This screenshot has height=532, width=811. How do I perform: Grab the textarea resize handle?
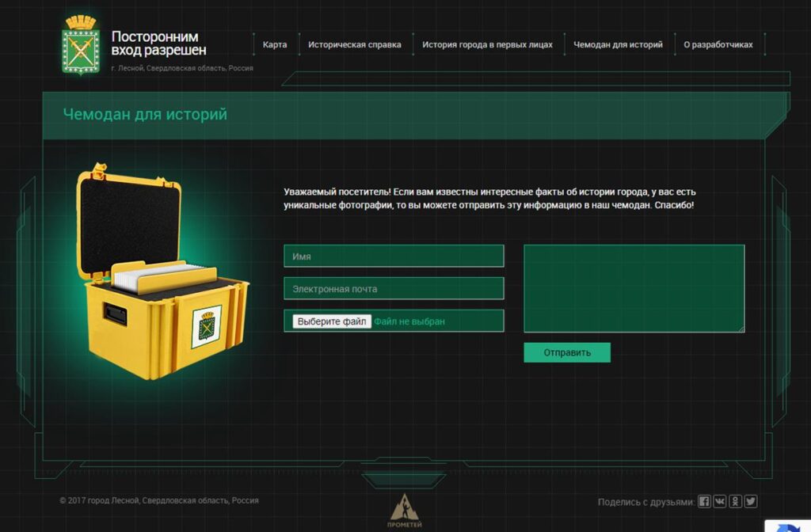741,329
